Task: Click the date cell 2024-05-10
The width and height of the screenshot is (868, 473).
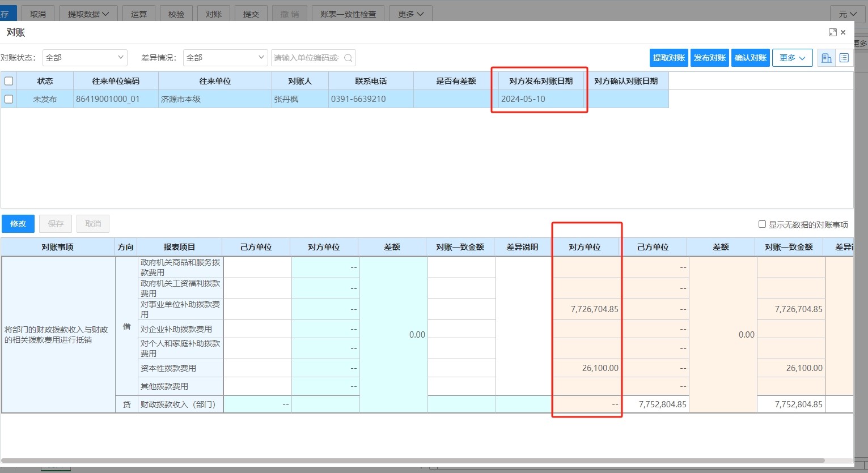Action: click(541, 99)
